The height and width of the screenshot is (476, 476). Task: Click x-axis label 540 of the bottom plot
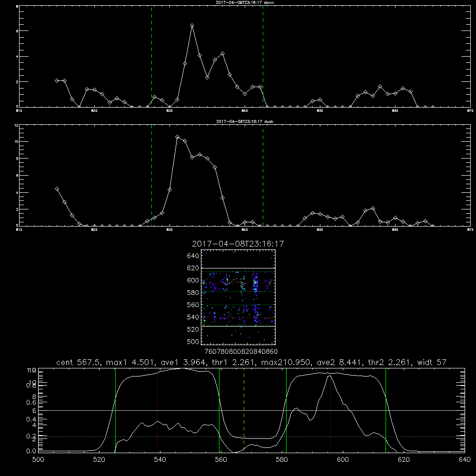click(160, 460)
